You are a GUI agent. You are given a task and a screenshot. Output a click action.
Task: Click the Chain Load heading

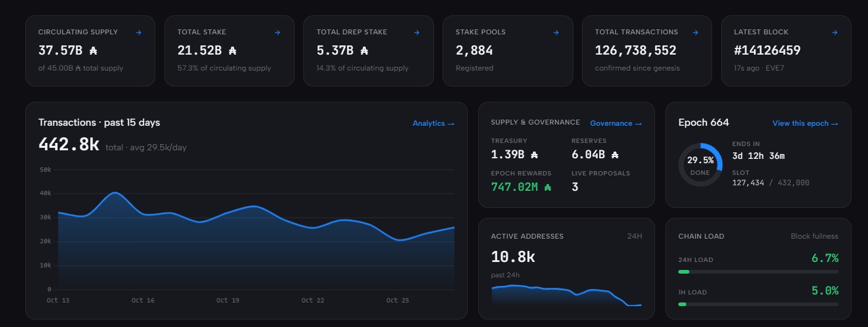coord(701,236)
